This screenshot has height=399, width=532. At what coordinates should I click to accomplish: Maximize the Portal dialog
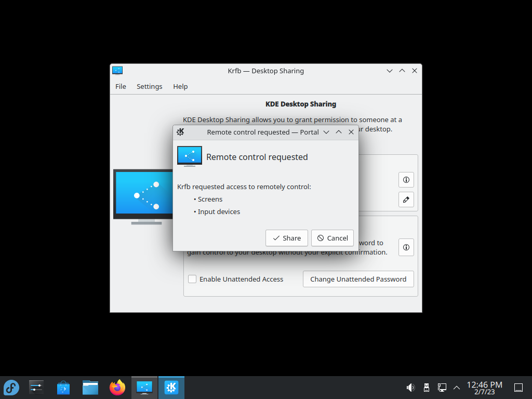coord(339,132)
